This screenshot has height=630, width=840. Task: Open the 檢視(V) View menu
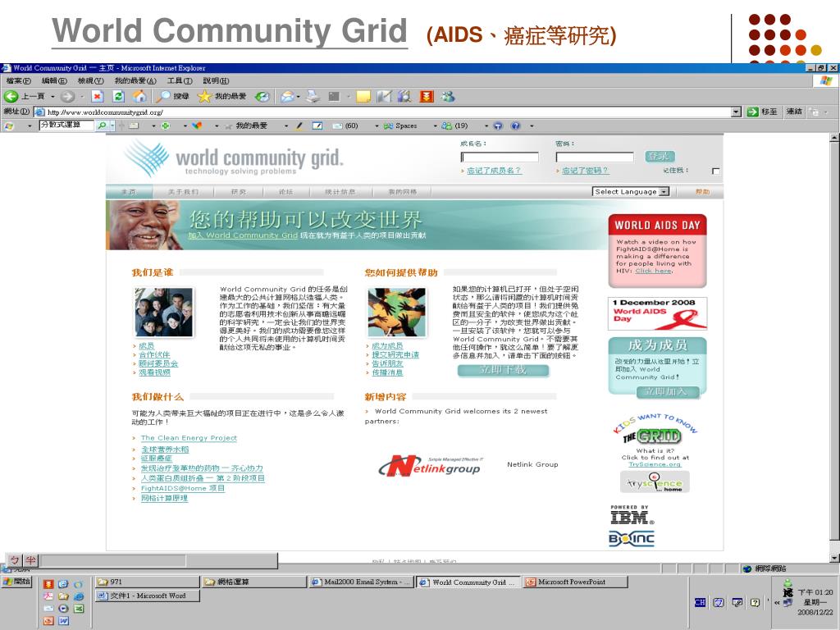[x=90, y=80]
